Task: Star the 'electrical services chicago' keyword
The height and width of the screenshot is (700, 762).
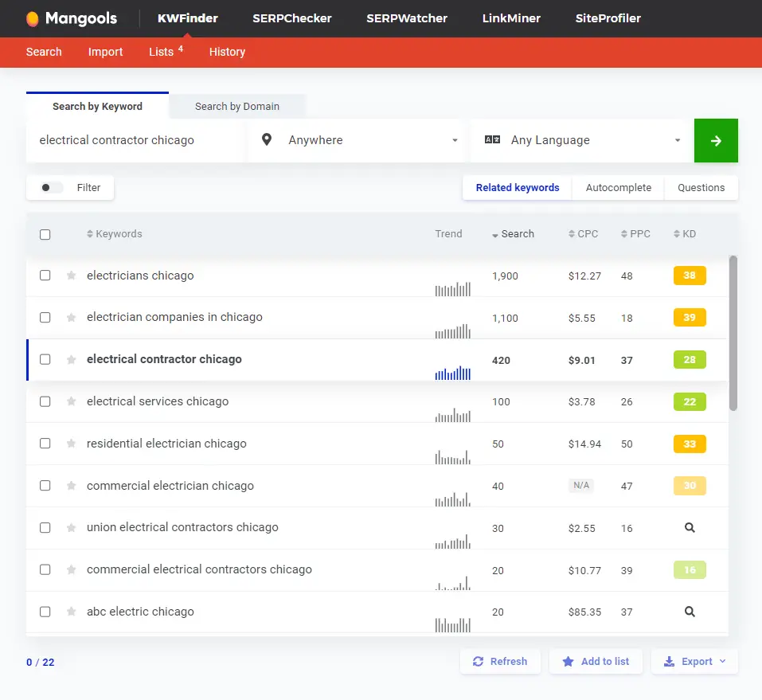Action: pyautogui.click(x=71, y=401)
